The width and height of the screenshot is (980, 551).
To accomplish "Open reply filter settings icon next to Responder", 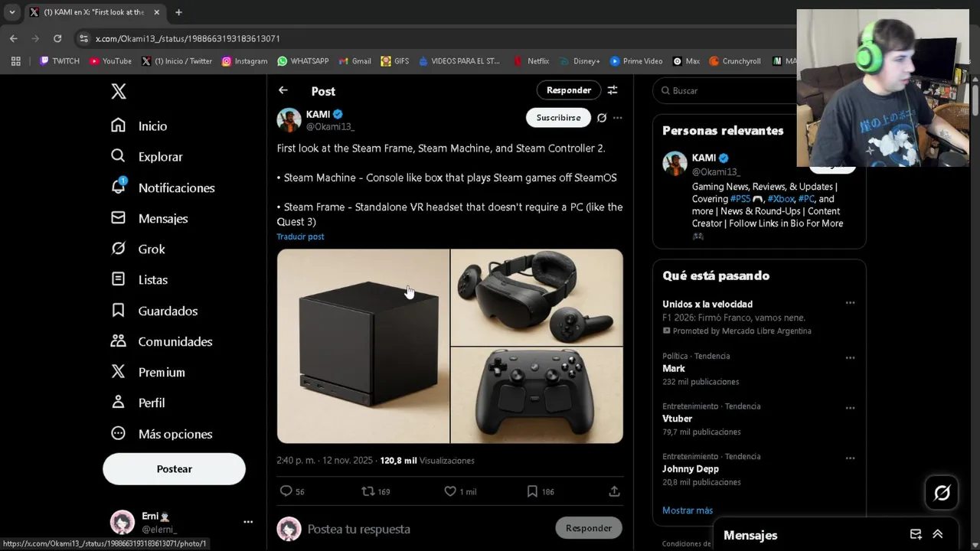I will 612,90.
